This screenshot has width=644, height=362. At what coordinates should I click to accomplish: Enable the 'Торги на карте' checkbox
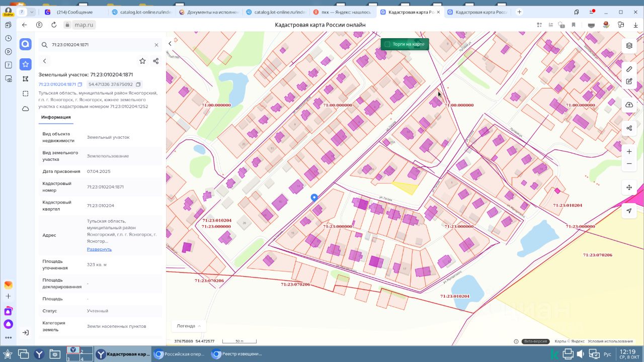click(387, 44)
